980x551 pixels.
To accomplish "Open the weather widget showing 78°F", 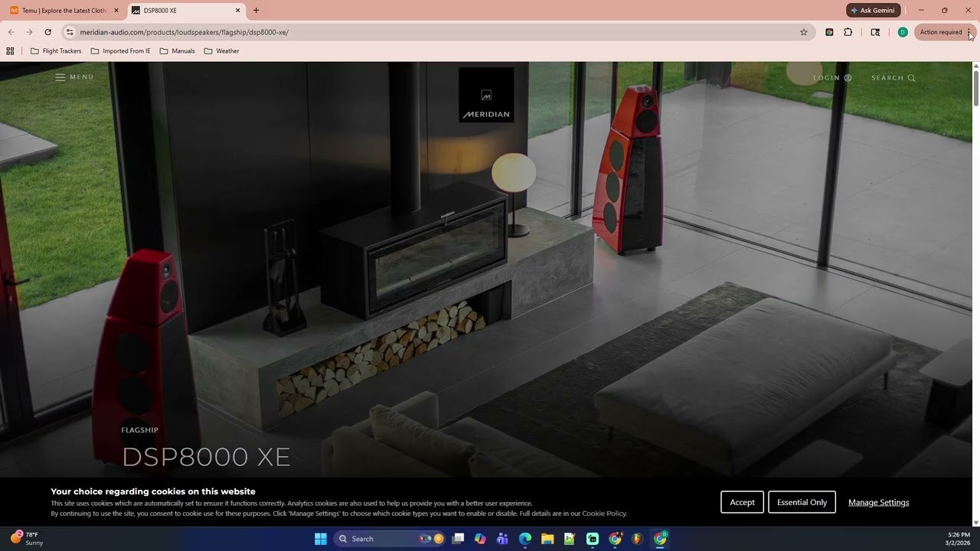I will (x=27, y=539).
